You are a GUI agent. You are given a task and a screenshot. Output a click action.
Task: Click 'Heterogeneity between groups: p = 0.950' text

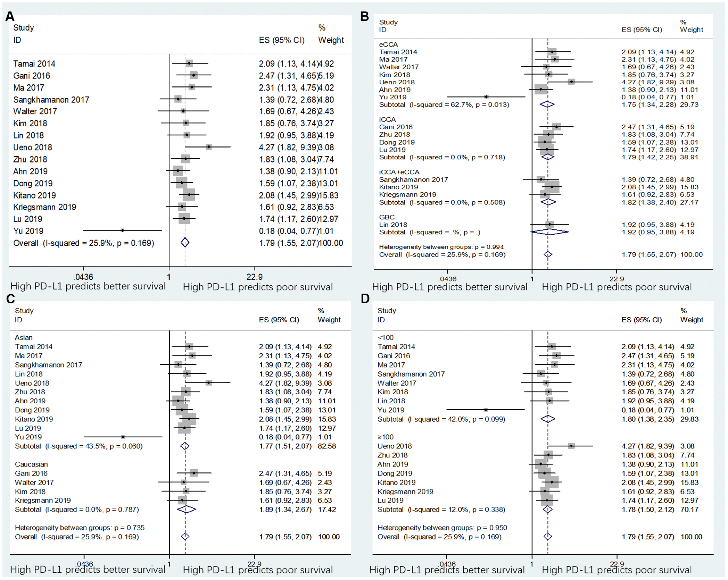[442, 528]
